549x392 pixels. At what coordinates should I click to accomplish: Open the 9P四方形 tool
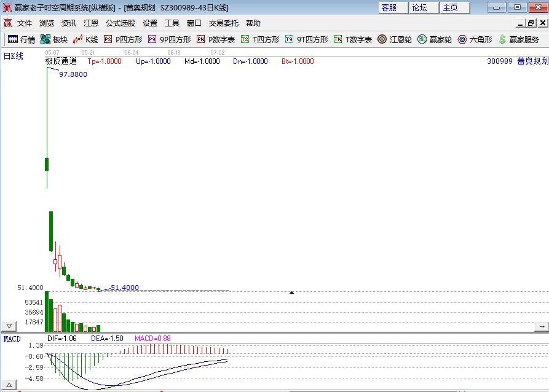point(170,39)
